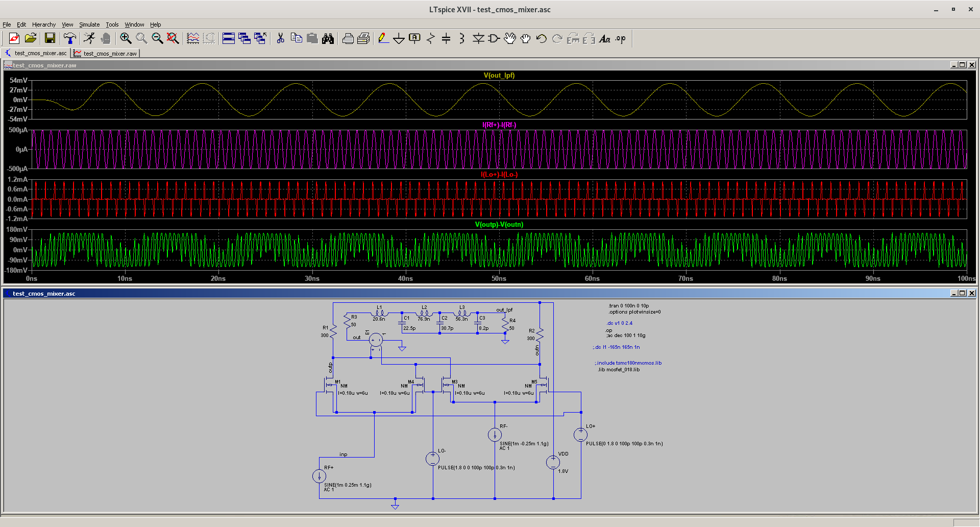Click the Cut scissors tool

(280, 38)
